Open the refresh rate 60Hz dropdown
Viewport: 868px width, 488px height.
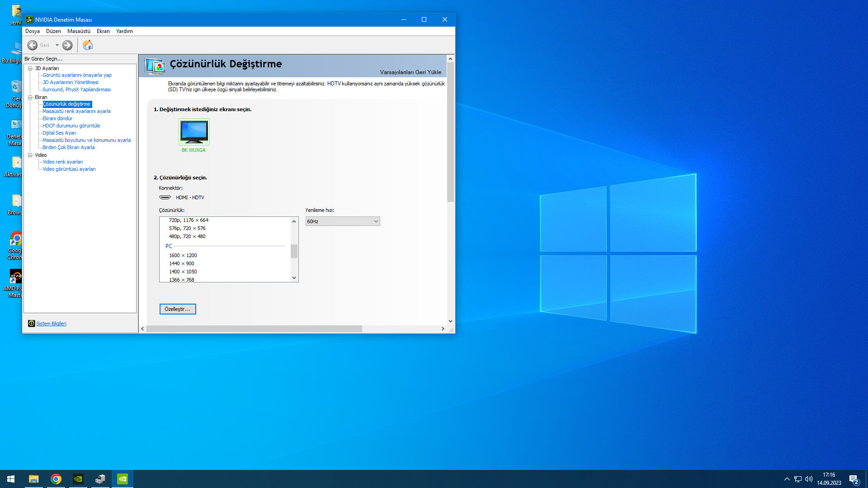[343, 221]
